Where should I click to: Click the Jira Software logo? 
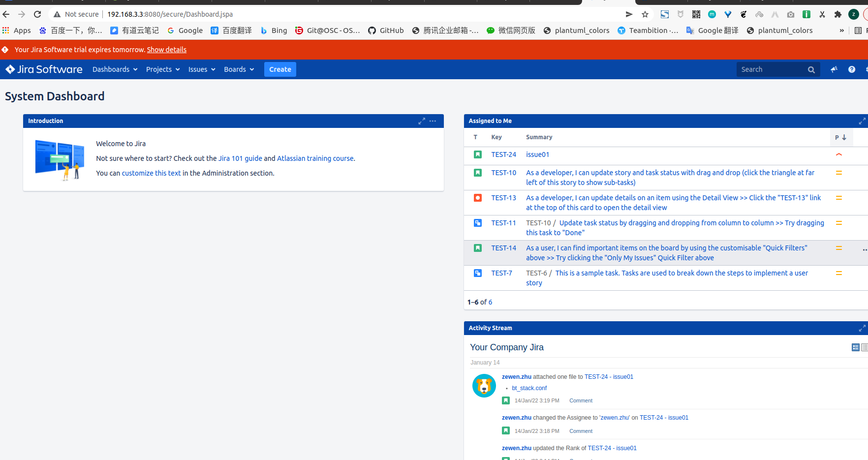pyautogui.click(x=44, y=69)
